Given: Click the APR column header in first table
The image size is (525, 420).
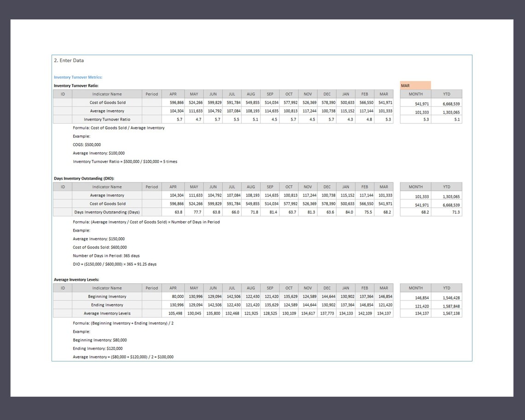Looking at the screenshot, I should click(173, 94).
